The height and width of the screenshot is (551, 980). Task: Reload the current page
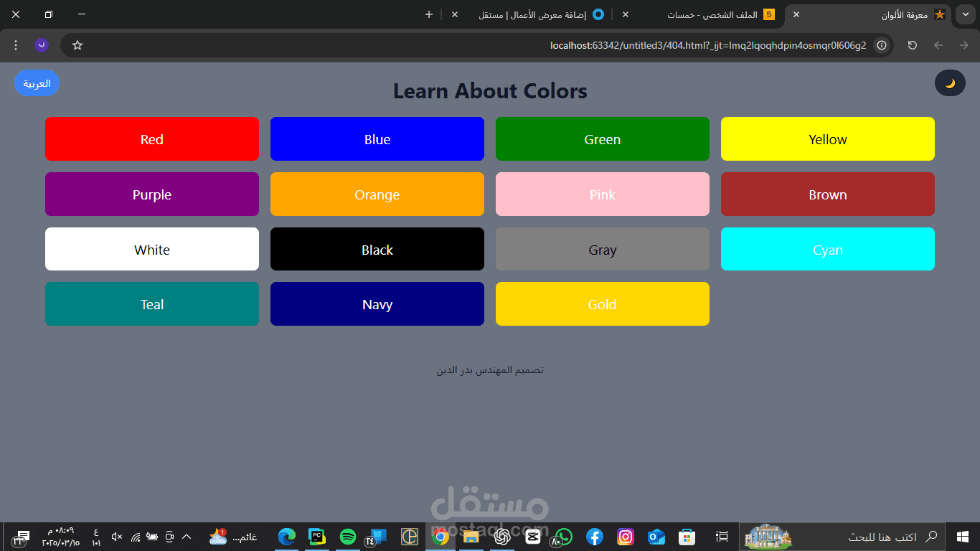click(x=912, y=45)
